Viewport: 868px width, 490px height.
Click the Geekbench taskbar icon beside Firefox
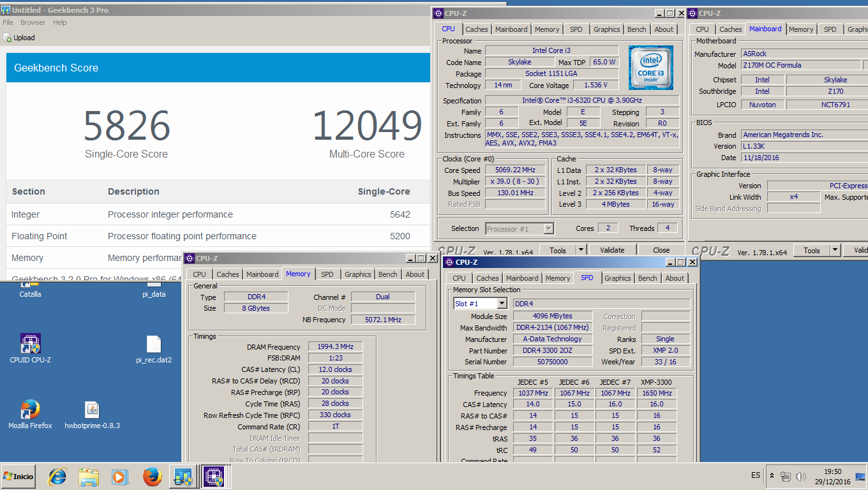[184, 477]
